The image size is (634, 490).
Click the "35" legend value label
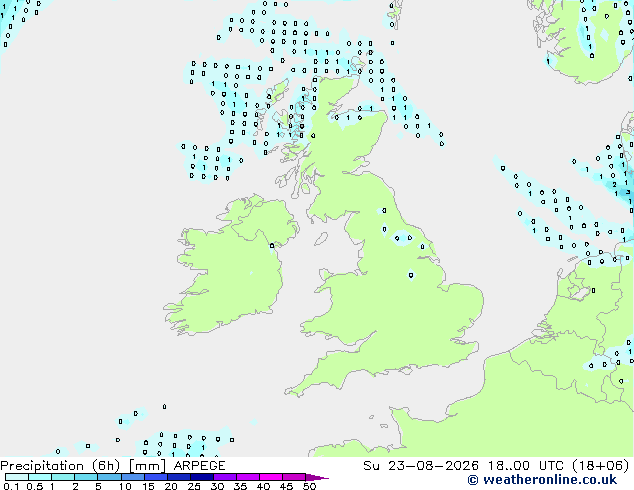(240, 486)
